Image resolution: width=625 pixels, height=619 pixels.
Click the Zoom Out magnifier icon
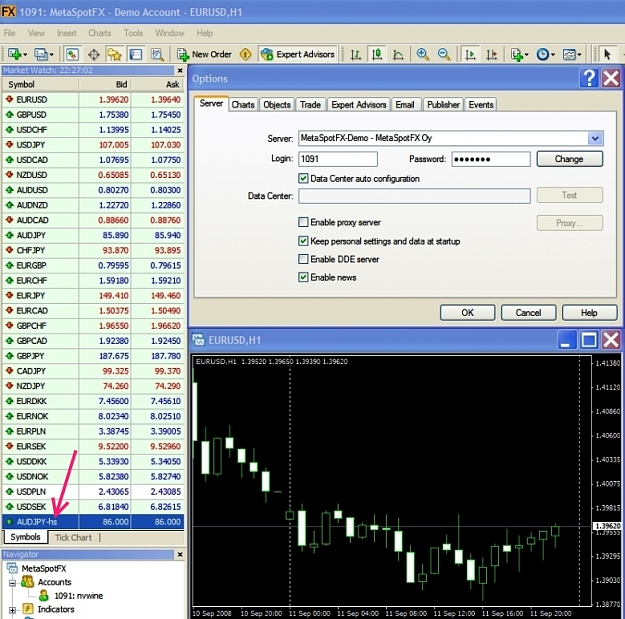[x=444, y=54]
